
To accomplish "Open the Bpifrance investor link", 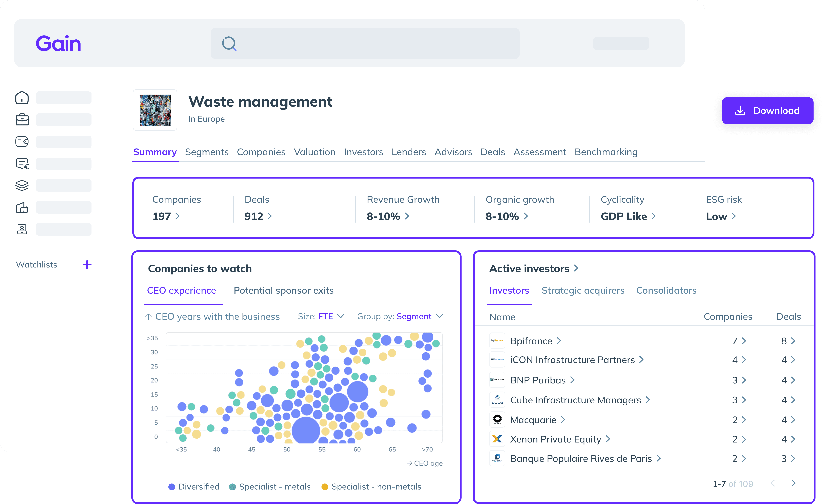I will click(531, 341).
